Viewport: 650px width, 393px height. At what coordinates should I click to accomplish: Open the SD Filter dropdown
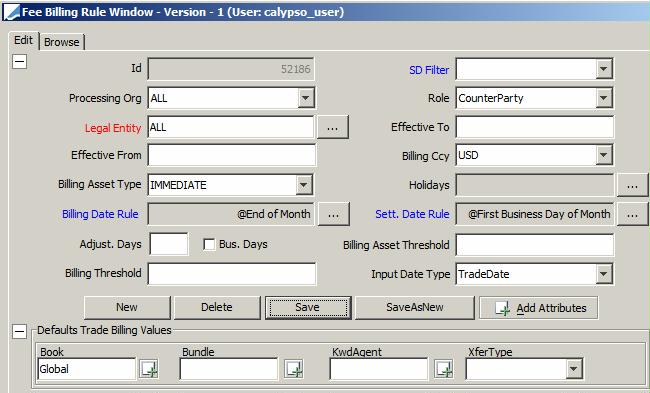pyautogui.click(x=604, y=69)
